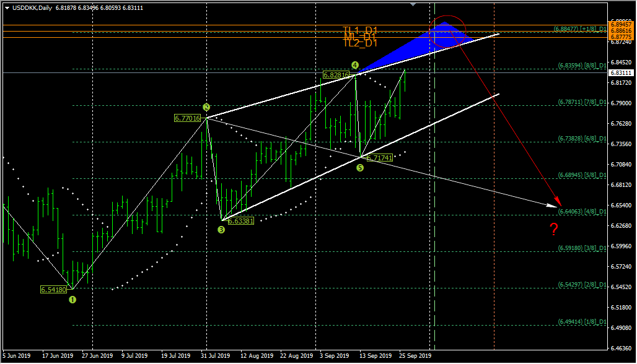This screenshot has width=637, height=364.
Task: Click the (6.54297) [2/8]_D1 level label
Action: tap(582, 285)
